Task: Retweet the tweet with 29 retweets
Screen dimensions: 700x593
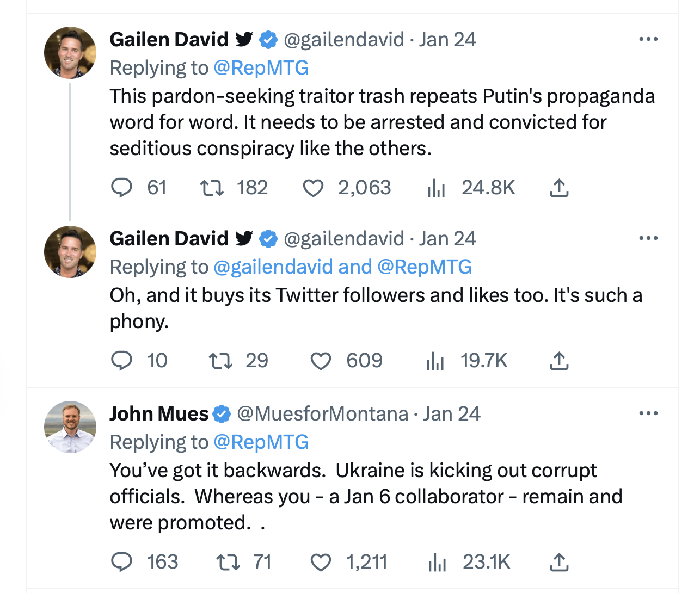Action: (220, 361)
